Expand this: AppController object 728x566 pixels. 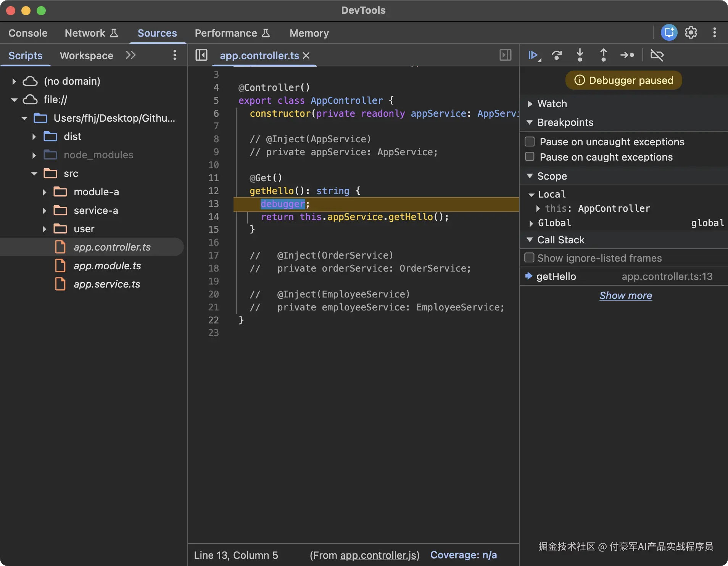click(x=538, y=208)
